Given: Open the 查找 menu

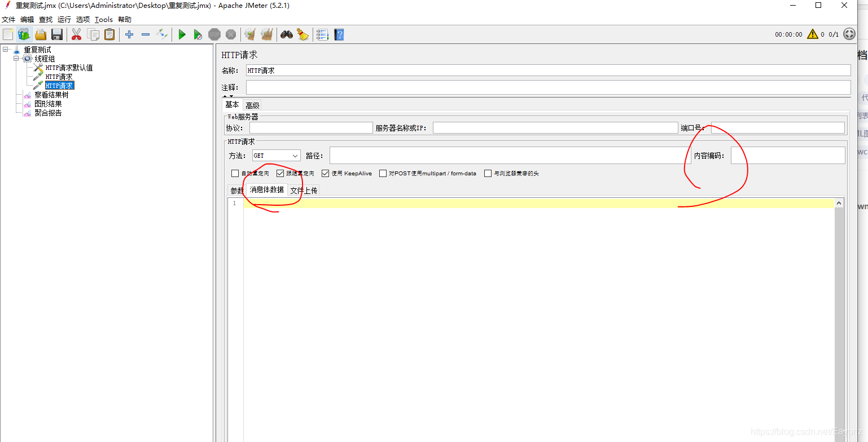Looking at the screenshot, I should click(x=46, y=19).
